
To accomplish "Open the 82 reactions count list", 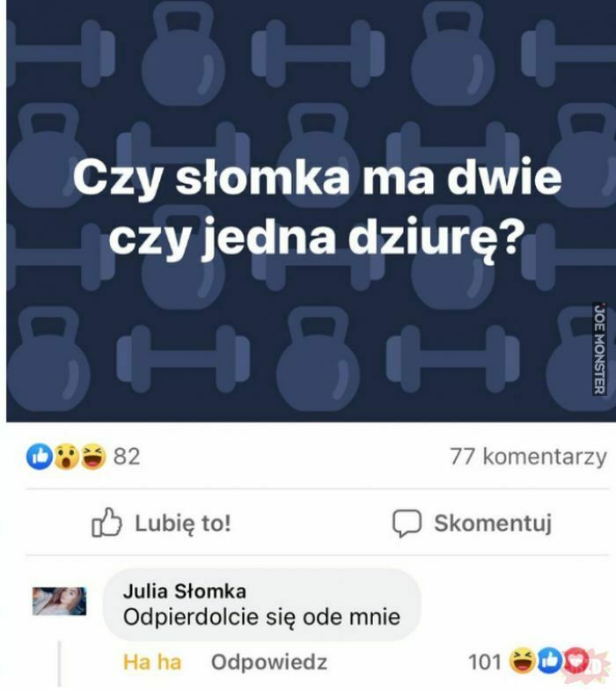I will click(x=127, y=457).
